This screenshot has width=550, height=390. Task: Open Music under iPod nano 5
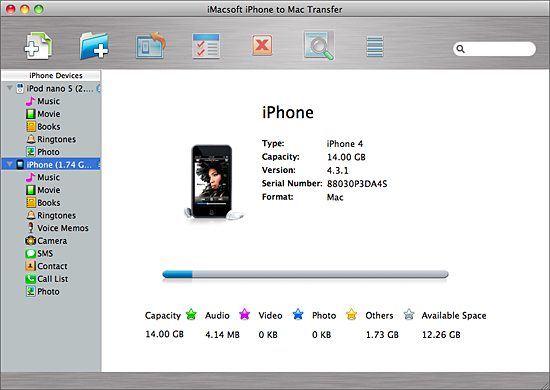click(43, 101)
